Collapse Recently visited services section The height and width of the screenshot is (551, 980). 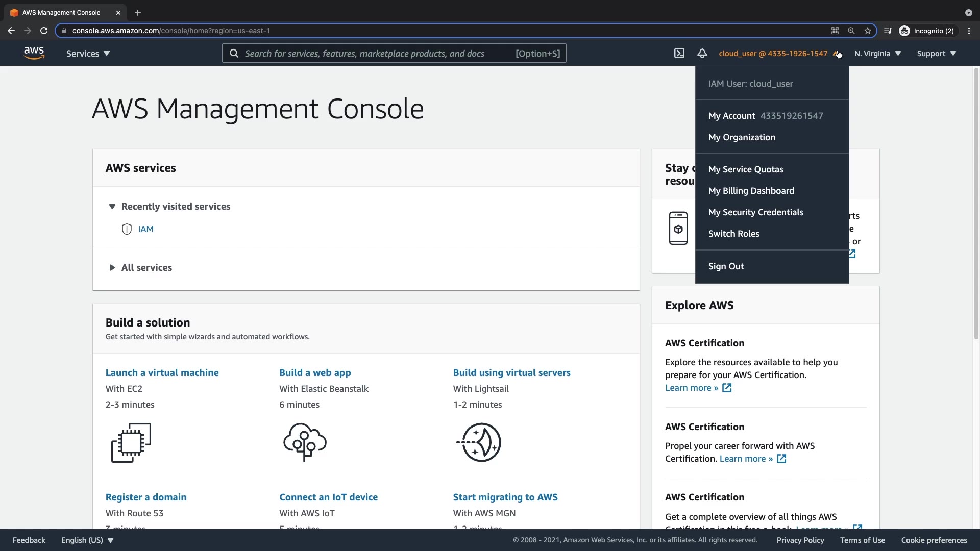(x=112, y=206)
